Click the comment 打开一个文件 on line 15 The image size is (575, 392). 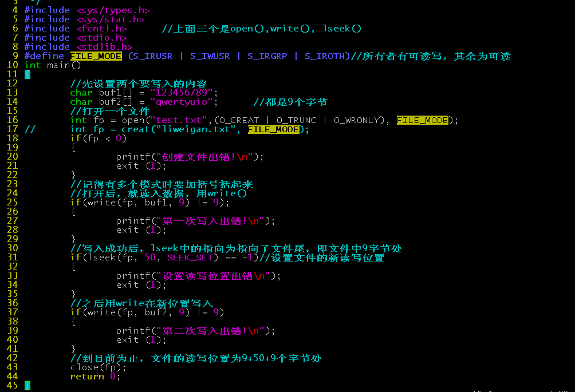[110, 111]
